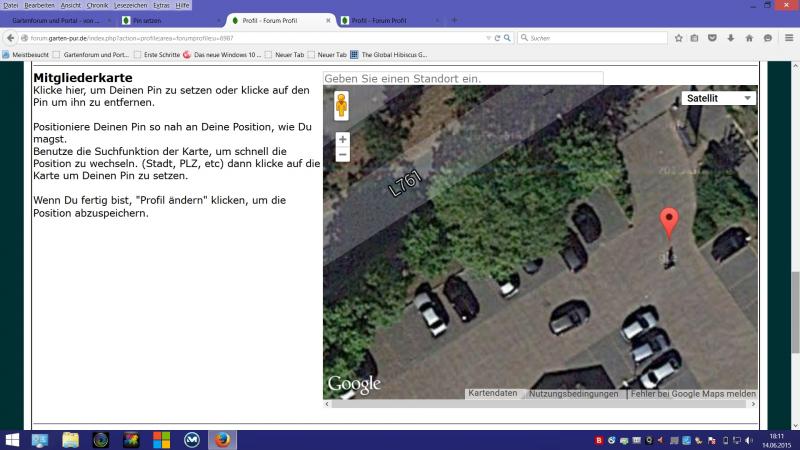Open the Downloads arrow icon in toolbar
The image size is (800, 450).
pyautogui.click(x=730, y=38)
